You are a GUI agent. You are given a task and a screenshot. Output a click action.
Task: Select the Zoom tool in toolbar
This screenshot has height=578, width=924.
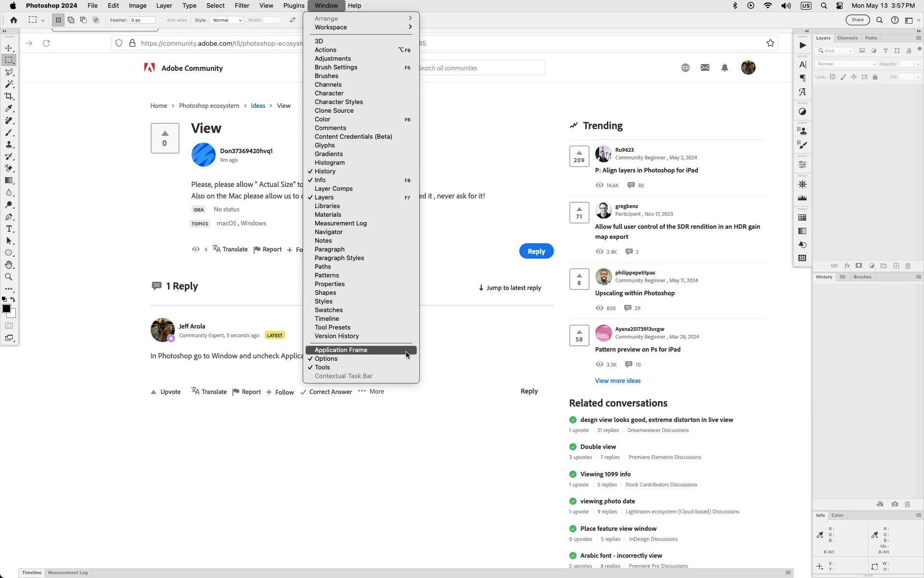[x=9, y=277]
